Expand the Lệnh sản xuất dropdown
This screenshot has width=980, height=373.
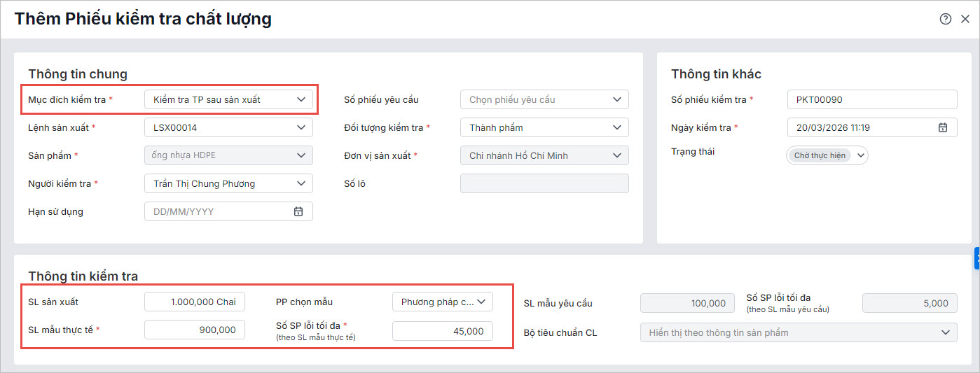tap(228, 127)
